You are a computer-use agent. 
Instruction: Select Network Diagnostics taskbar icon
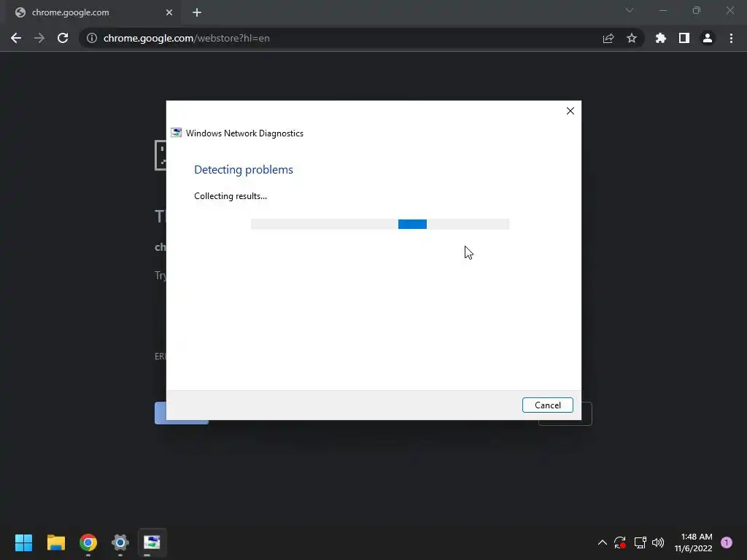click(152, 542)
